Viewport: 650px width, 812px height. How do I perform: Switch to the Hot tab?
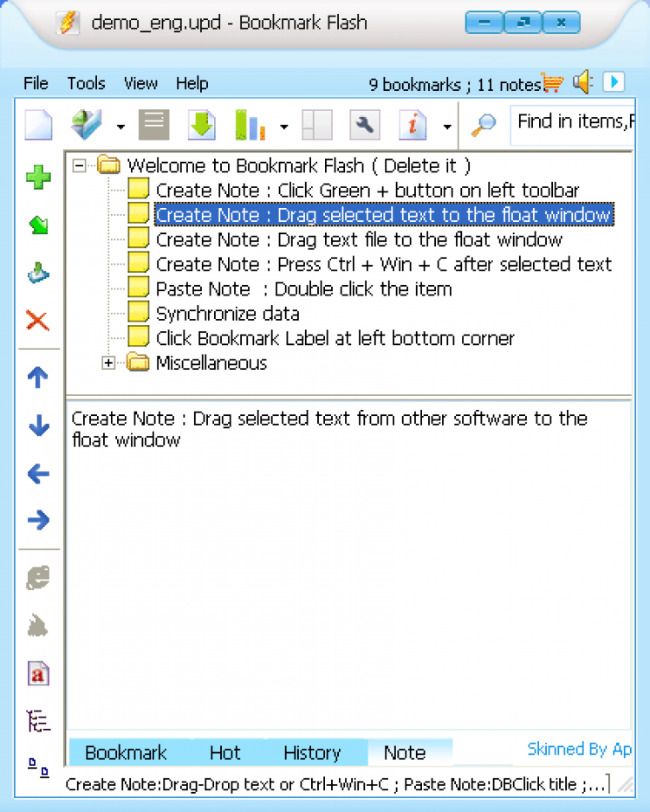224,752
